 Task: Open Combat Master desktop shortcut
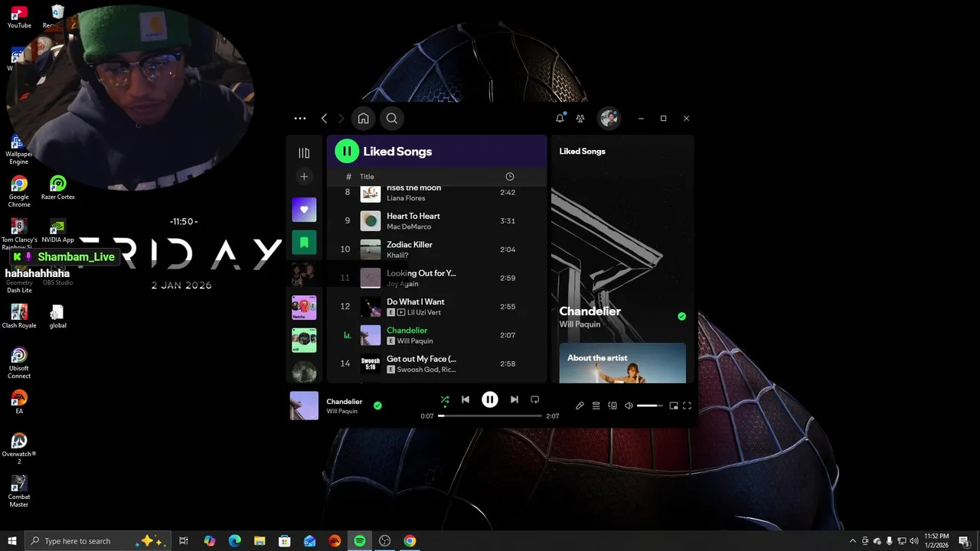pyautogui.click(x=19, y=491)
